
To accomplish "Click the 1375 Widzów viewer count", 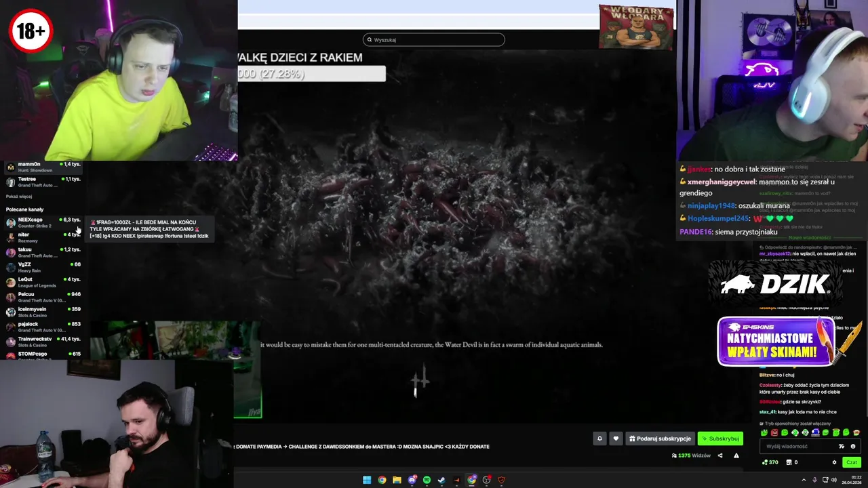I will coord(691,455).
